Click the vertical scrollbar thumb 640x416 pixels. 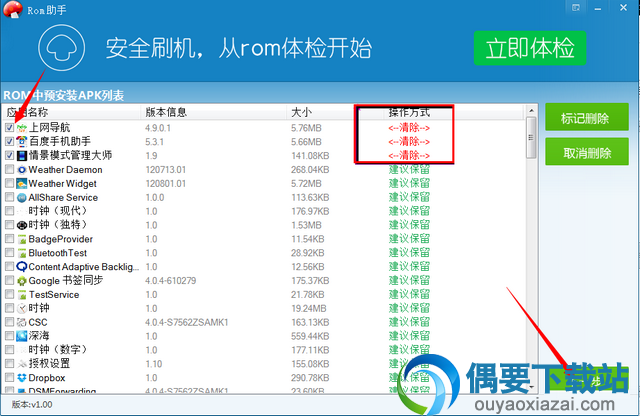click(531, 138)
